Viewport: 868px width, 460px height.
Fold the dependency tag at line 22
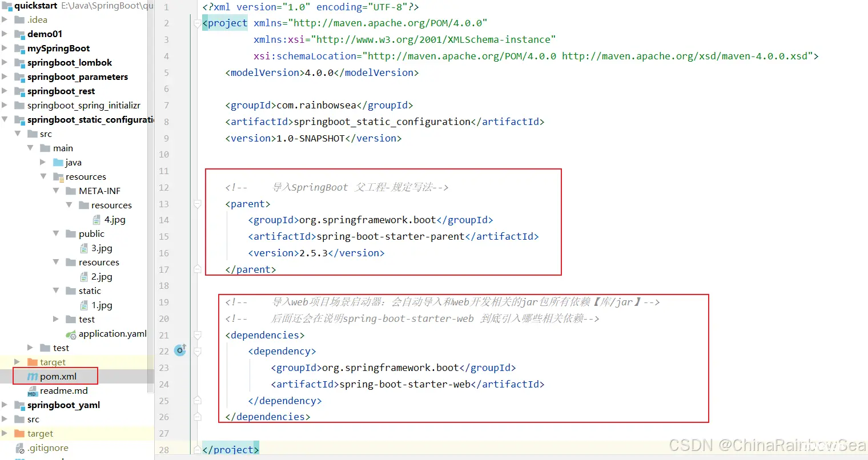197,352
